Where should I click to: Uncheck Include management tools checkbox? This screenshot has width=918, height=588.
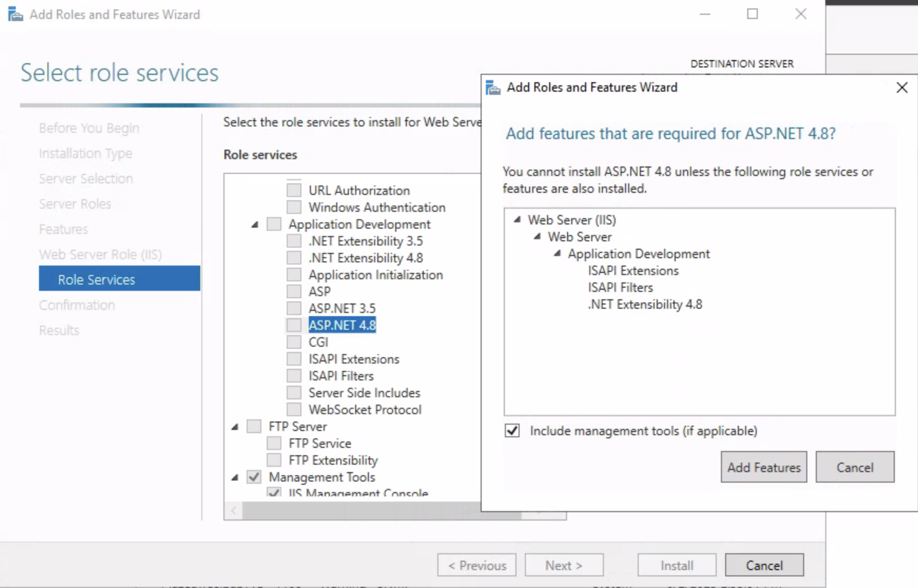point(512,431)
